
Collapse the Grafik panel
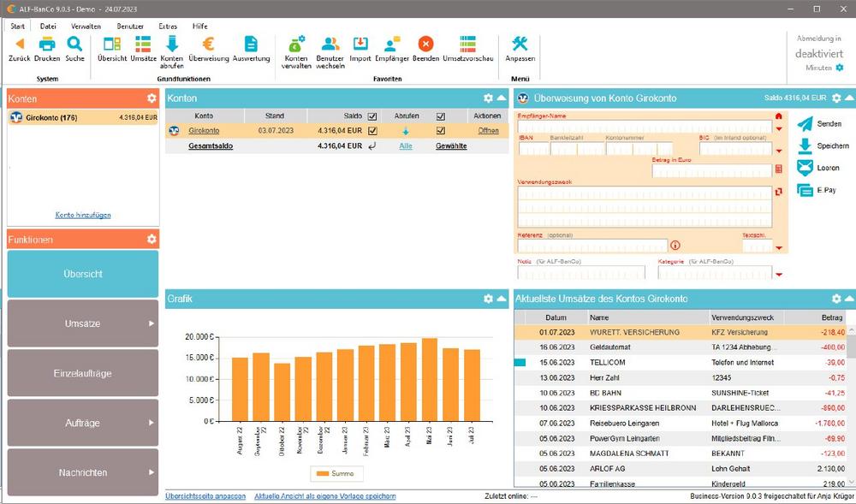pos(502,299)
